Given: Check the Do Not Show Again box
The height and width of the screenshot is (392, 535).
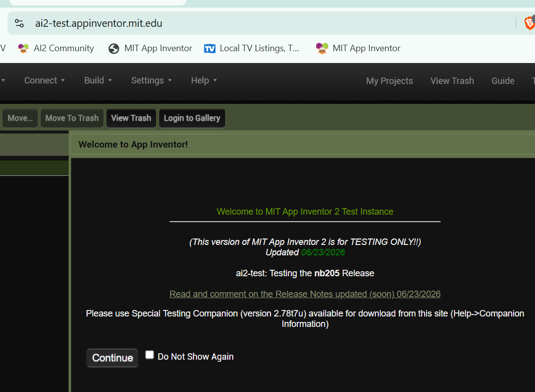Looking at the screenshot, I should click(150, 355).
